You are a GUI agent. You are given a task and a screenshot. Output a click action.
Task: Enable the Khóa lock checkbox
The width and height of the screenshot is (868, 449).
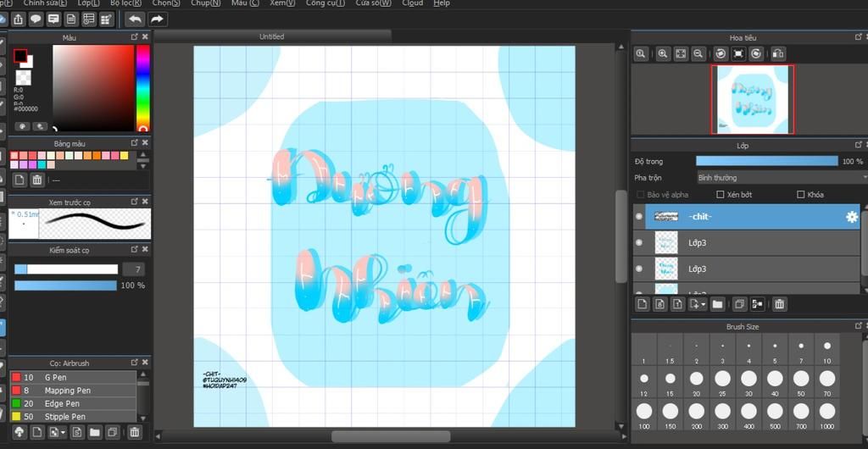tap(800, 195)
